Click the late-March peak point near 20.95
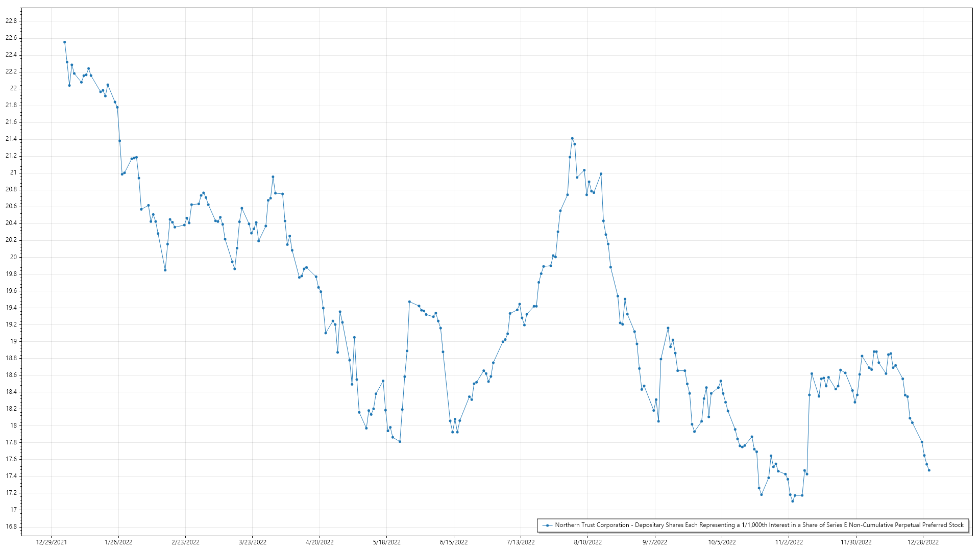980x551 pixels. (273, 177)
